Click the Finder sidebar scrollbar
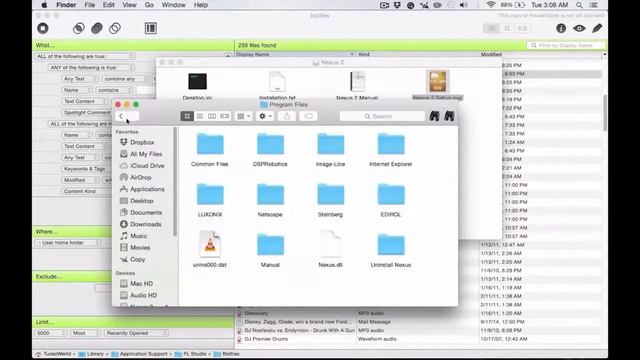Viewport: 640px width, 360px height. [x=175, y=182]
